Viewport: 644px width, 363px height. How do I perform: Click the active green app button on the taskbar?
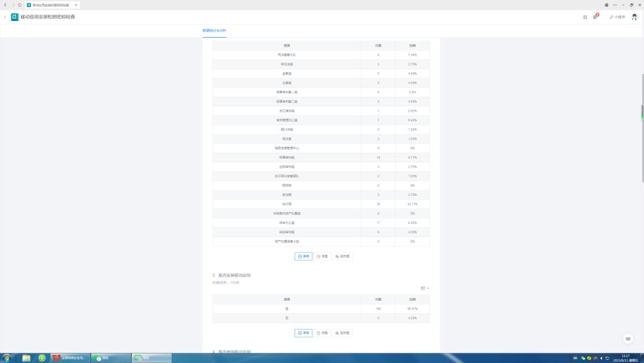pyautogui.click(x=152, y=358)
